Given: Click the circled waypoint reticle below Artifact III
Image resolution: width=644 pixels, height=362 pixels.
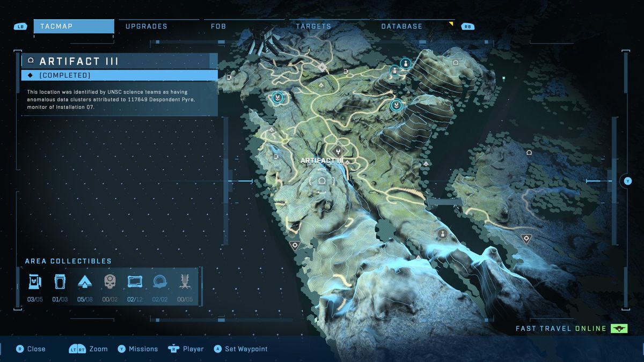Looking at the screenshot, I should click(322, 181).
